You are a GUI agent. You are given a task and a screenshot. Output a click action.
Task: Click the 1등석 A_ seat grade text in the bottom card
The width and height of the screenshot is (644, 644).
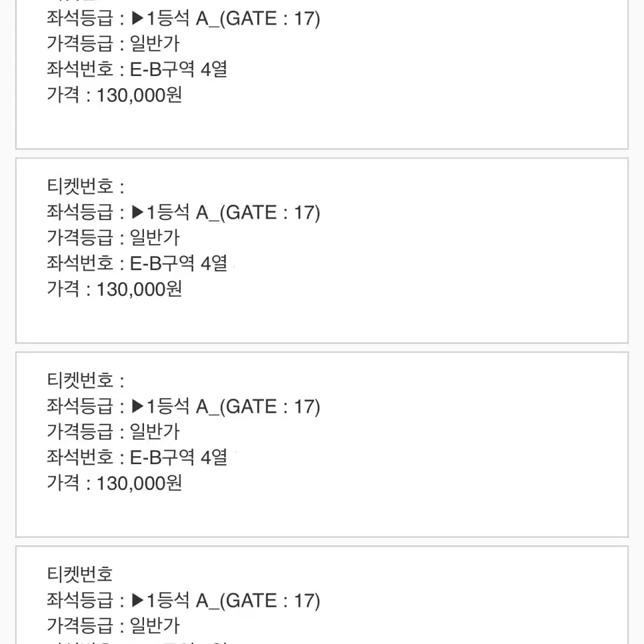tap(183, 601)
